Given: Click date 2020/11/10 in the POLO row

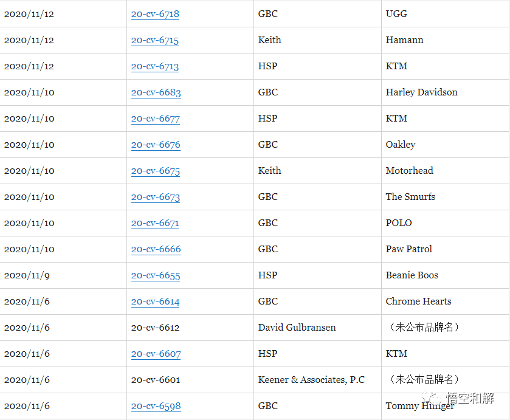Looking at the screenshot, I should [x=29, y=224].
